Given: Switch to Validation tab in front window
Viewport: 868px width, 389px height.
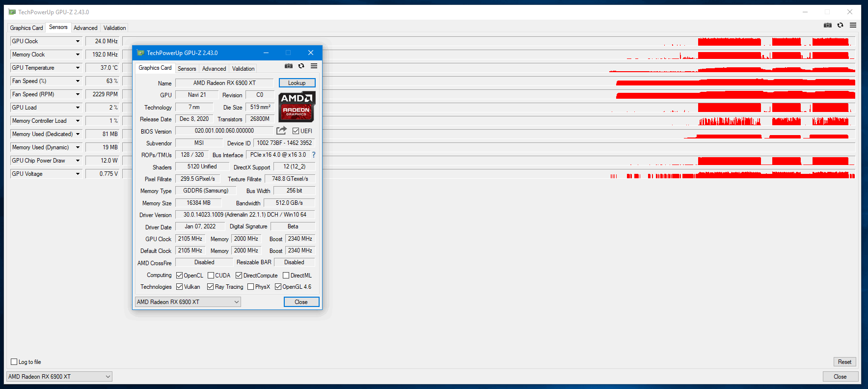Looking at the screenshot, I should coord(243,69).
